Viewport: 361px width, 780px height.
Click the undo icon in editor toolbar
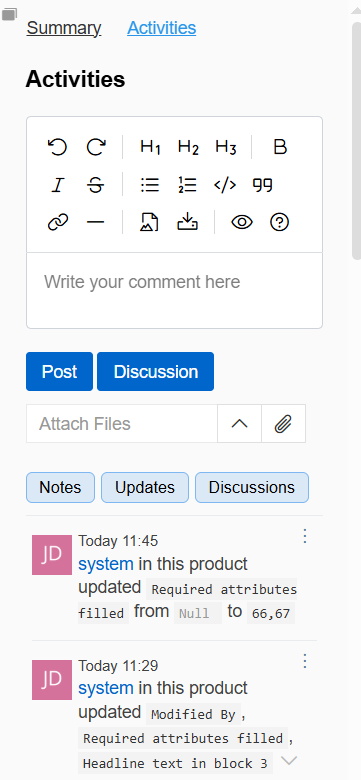click(57, 147)
